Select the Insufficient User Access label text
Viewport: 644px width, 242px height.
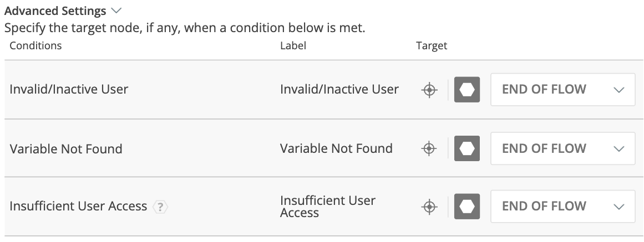327,207
